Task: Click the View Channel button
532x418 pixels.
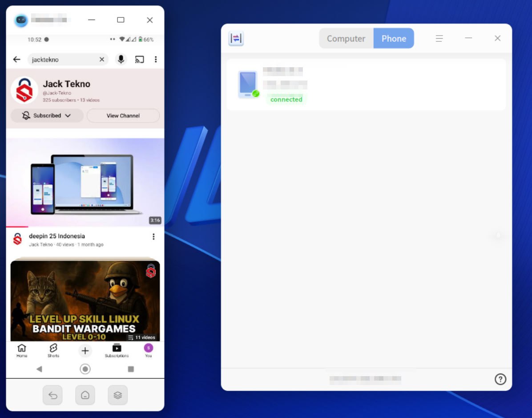Action: click(x=123, y=115)
